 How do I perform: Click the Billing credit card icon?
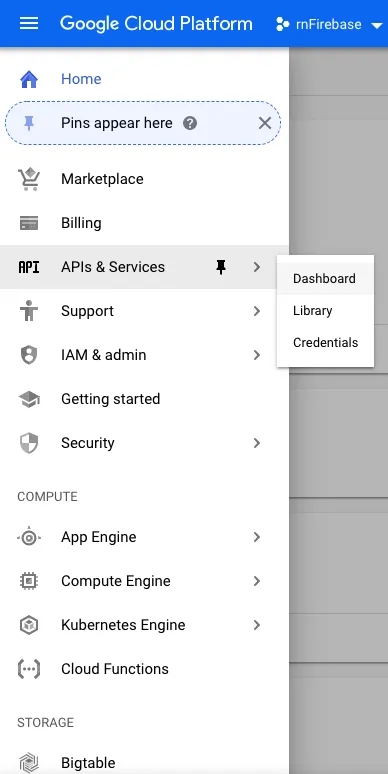point(29,223)
